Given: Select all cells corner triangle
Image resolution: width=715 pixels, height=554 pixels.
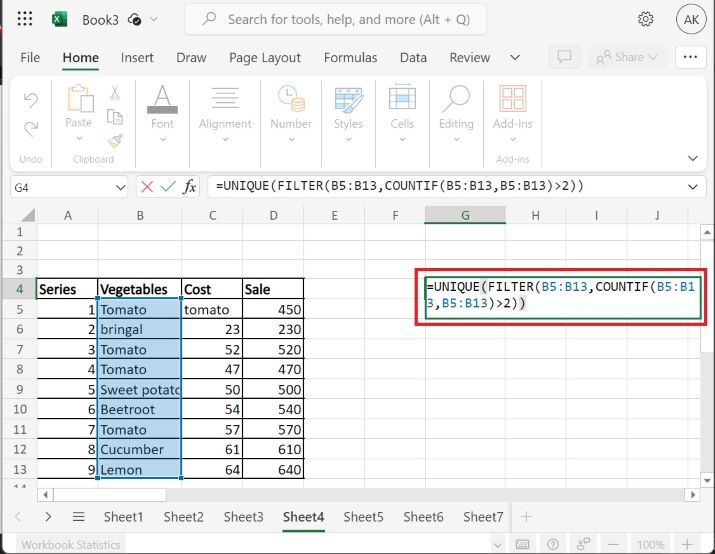Looking at the screenshot, I should coord(27,214).
